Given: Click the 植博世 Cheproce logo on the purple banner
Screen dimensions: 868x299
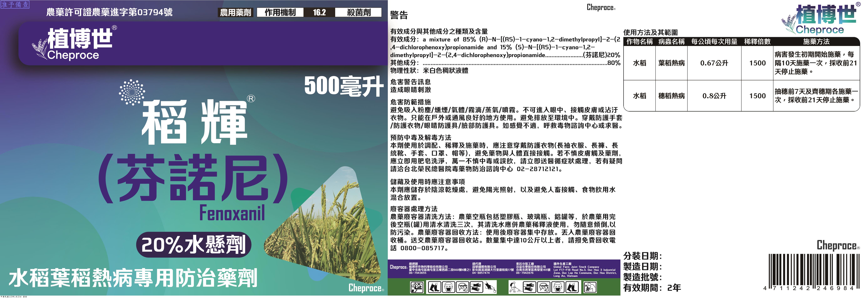Looking at the screenshot, I should point(74,43).
